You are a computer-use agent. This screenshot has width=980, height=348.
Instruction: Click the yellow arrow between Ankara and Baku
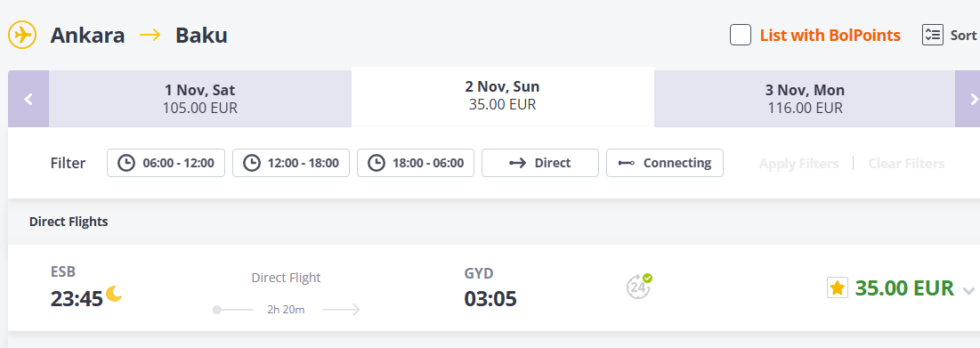coord(150,35)
